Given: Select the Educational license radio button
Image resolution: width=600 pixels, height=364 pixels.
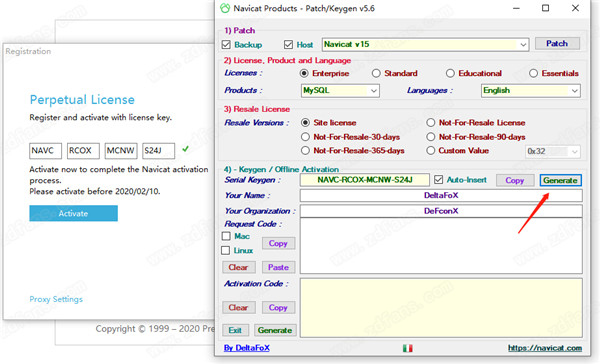Looking at the screenshot, I should pyautogui.click(x=450, y=73).
